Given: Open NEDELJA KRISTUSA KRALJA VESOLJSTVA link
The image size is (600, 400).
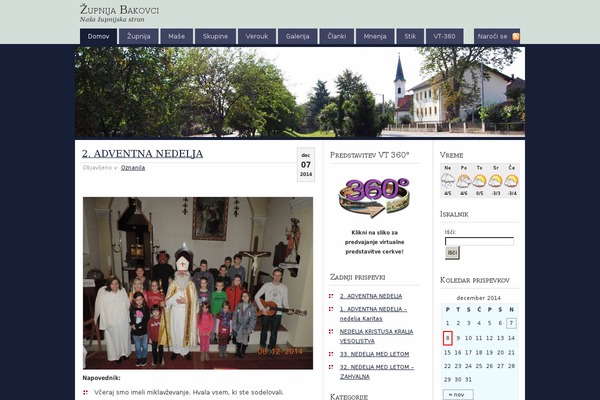Looking at the screenshot, I should click(x=376, y=336).
